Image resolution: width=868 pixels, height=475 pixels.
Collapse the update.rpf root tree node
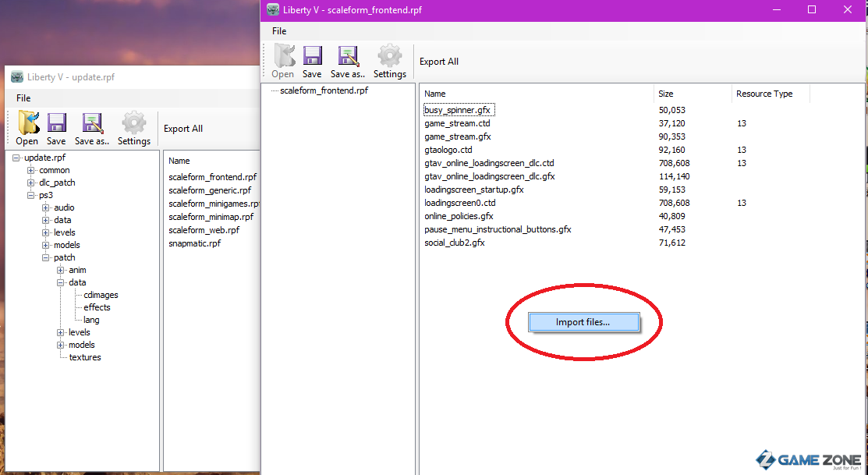16,158
